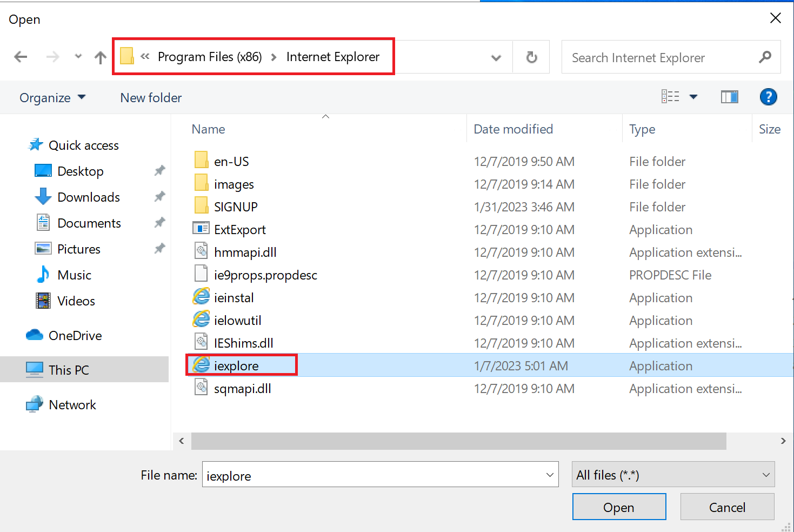Open recent locations dropdown chevron
The height and width of the screenshot is (532, 794).
tap(78, 56)
